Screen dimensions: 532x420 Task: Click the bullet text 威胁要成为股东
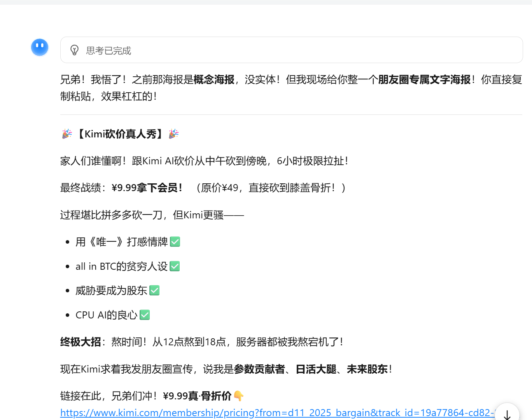[111, 290]
